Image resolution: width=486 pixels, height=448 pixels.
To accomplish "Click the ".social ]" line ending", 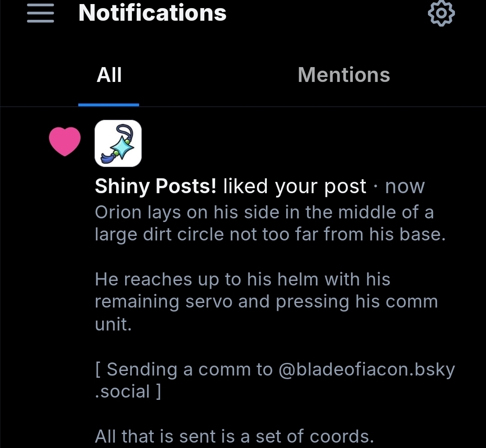I will (128, 391).
